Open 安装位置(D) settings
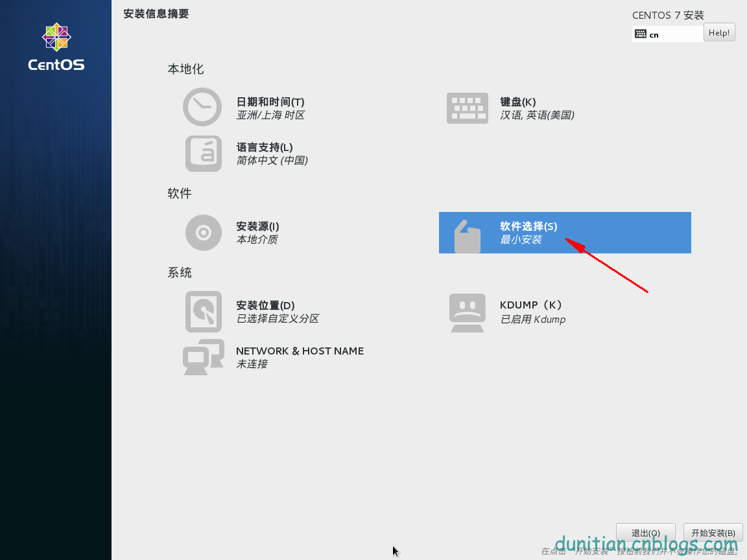This screenshot has width=747, height=560. [x=265, y=306]
